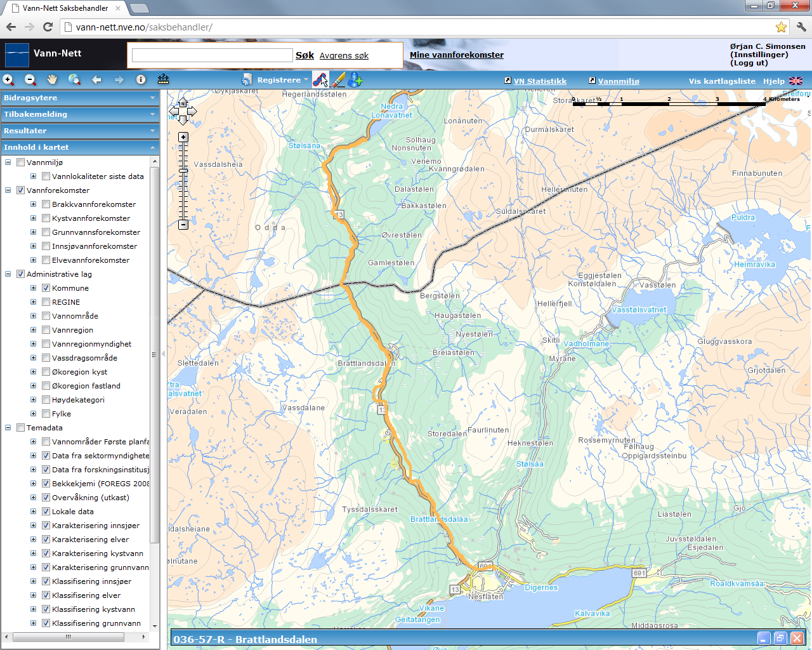The height and width of the screenshot is (650, 812).
Task: Expand the Tilbakemelding panel
Action: point(80,114)
